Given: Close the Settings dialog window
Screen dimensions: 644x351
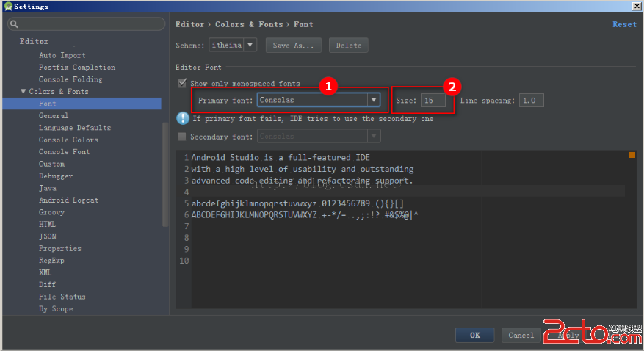Looking at the screenshot, I should click(637, 6).
